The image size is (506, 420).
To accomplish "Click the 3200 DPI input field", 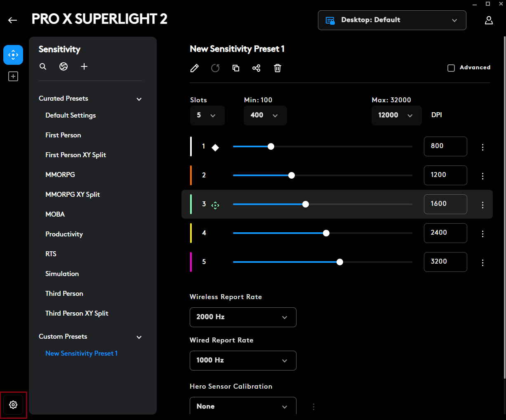I will [445, 262].
